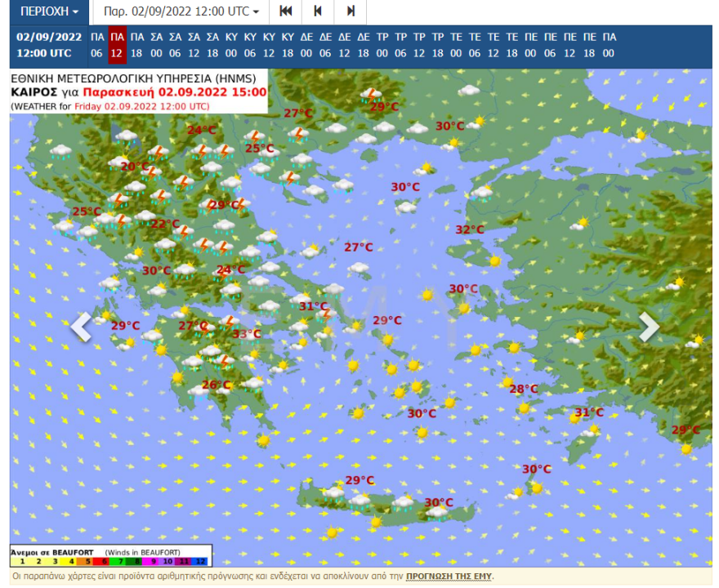The width and height of the screenshot is (719, 588).
Task: Open the ΠΡΟΓΝΩΣΗ ΤΗΣ ΕΜΥ link
Action: coord(449,577)
